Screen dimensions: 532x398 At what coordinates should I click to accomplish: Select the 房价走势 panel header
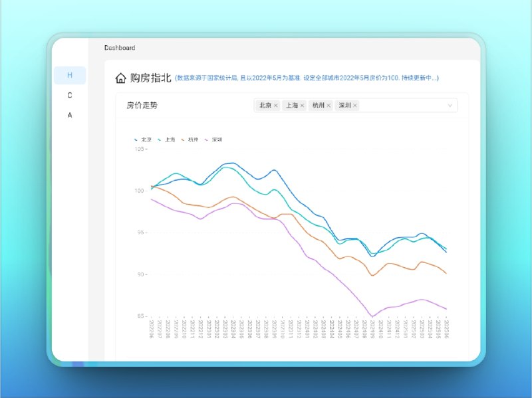142,105
